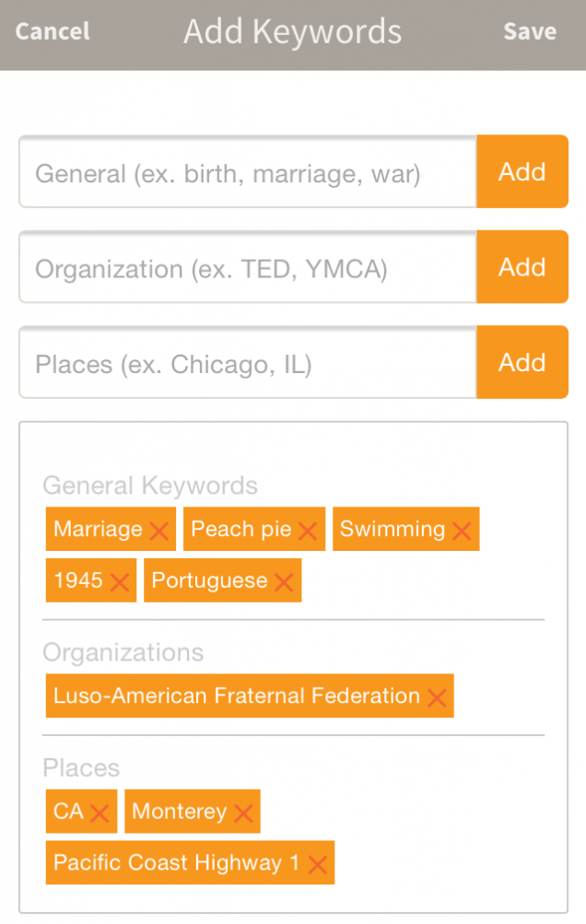Remove Pacific Coast Highway 1 tag
This screenshot has height=924, width=586.
pos(317,865)
